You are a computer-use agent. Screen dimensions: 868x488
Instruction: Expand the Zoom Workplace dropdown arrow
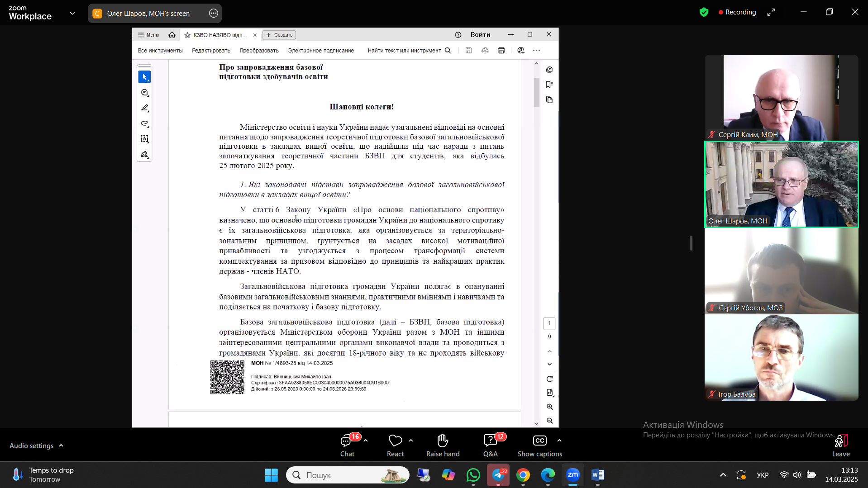coord(72,14)
